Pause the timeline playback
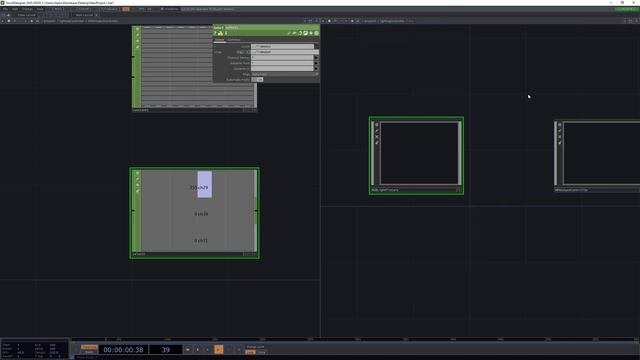The width and height of the screenshot is (640, 360). [x=198, y=349]
